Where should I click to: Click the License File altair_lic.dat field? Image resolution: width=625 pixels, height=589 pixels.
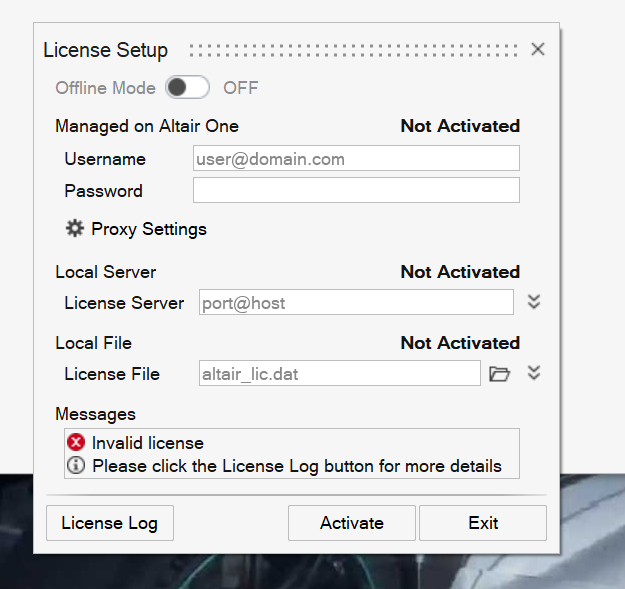pos(340,373)
